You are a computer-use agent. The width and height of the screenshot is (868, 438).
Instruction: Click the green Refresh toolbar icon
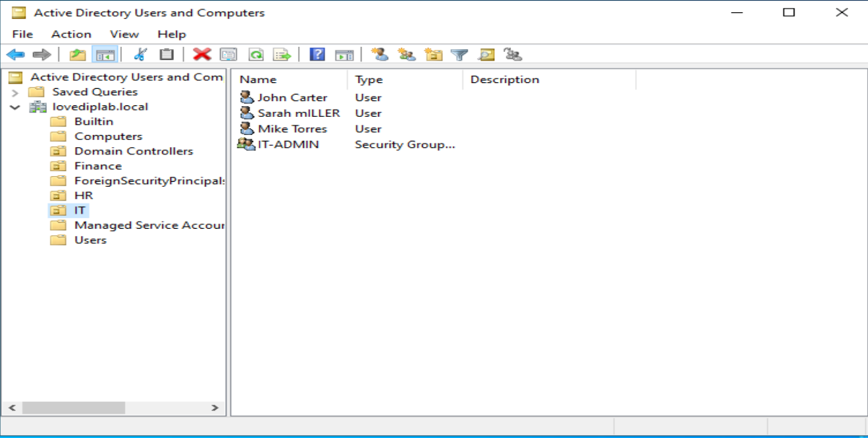tap(255, 55)
